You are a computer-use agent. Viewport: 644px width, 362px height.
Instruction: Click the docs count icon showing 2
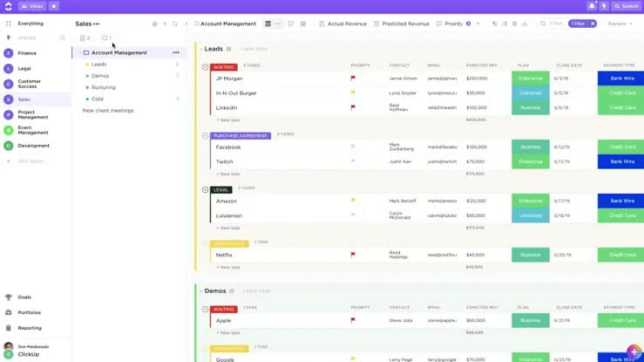click(85, 38)
